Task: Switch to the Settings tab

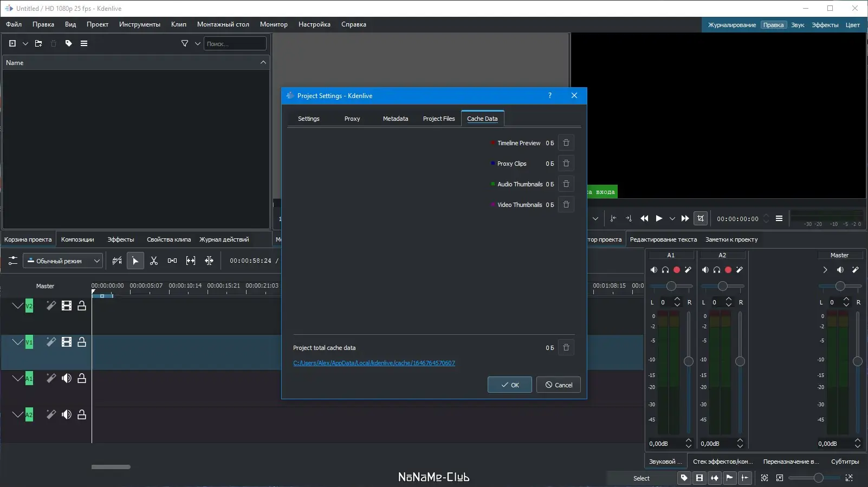Action: click(309, 119)
